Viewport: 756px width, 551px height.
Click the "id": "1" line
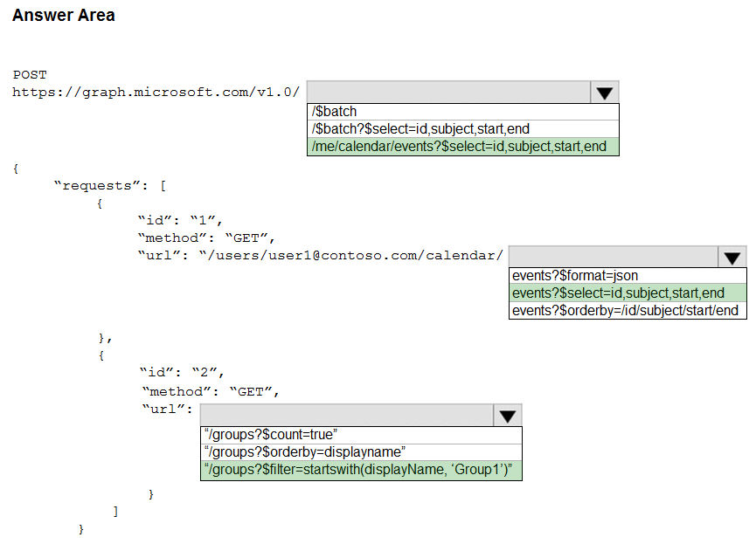tap(180, 221)
